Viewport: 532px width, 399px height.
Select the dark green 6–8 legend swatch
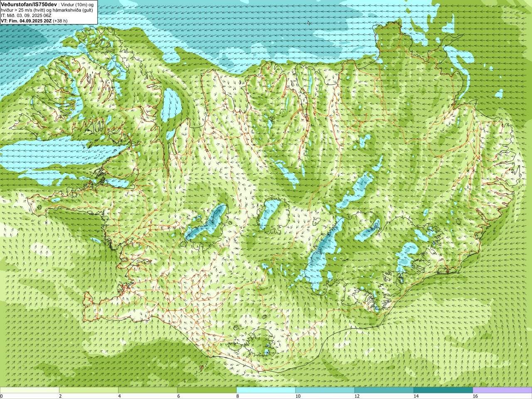coord(207,390)
